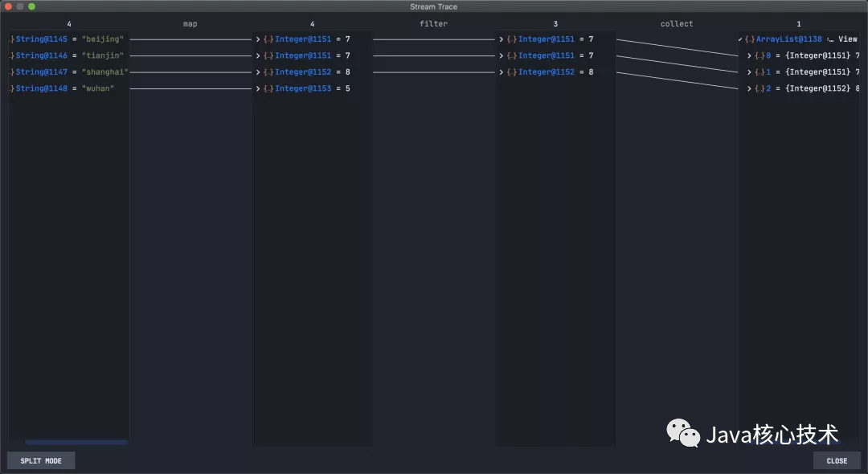Expand list element 2 = {Integer@1152}
The image size is (868, 474).
click(x=749, y=88)
